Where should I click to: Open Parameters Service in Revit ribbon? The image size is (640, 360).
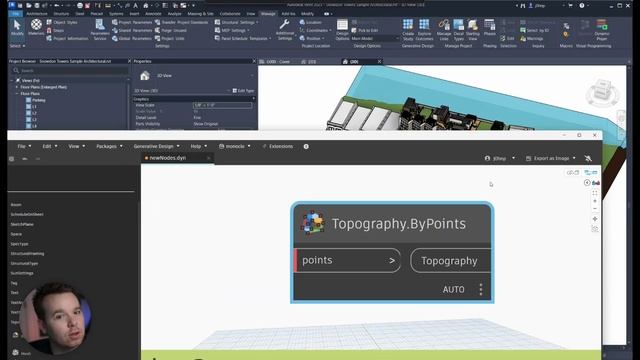point(100,30)
